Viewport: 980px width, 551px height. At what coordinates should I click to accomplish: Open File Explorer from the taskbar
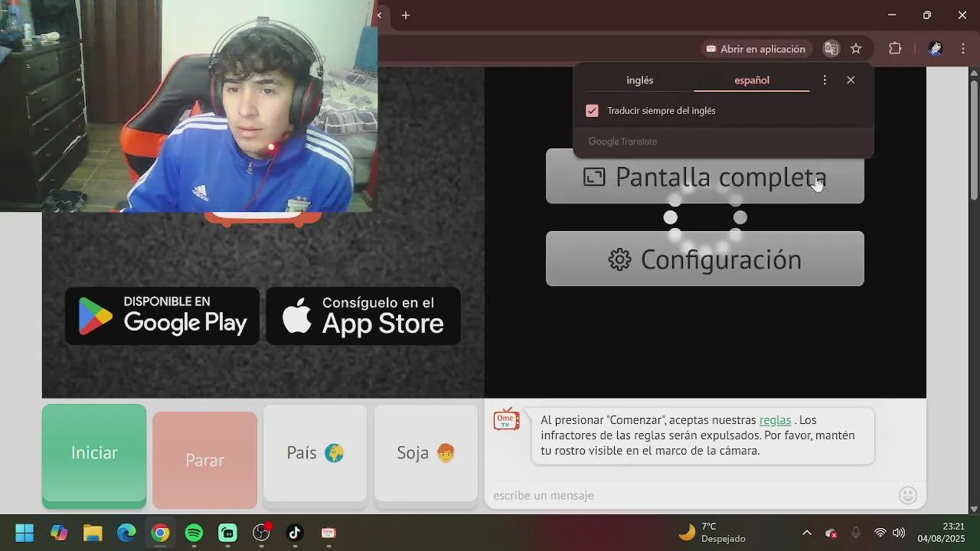pos(93,533)
